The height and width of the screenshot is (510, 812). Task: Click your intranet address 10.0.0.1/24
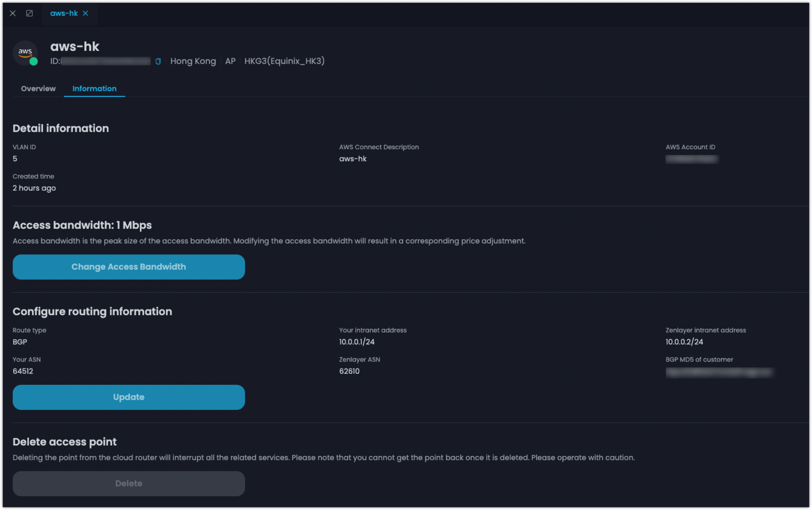[x=357, y=342]
